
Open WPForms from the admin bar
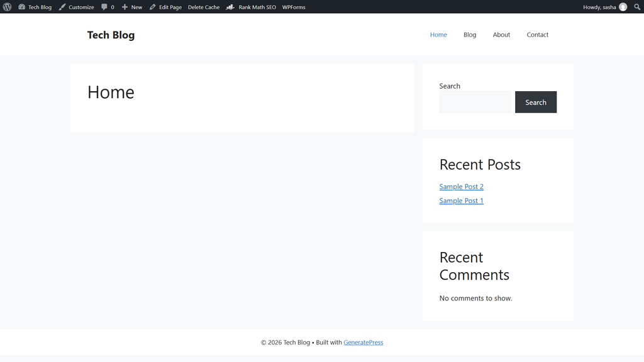click(x=294, y=7)
